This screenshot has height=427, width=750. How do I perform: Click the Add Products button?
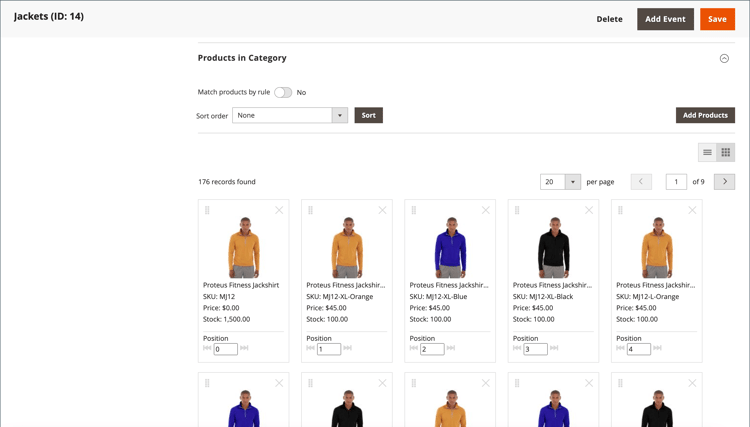(x=706, y=115)
